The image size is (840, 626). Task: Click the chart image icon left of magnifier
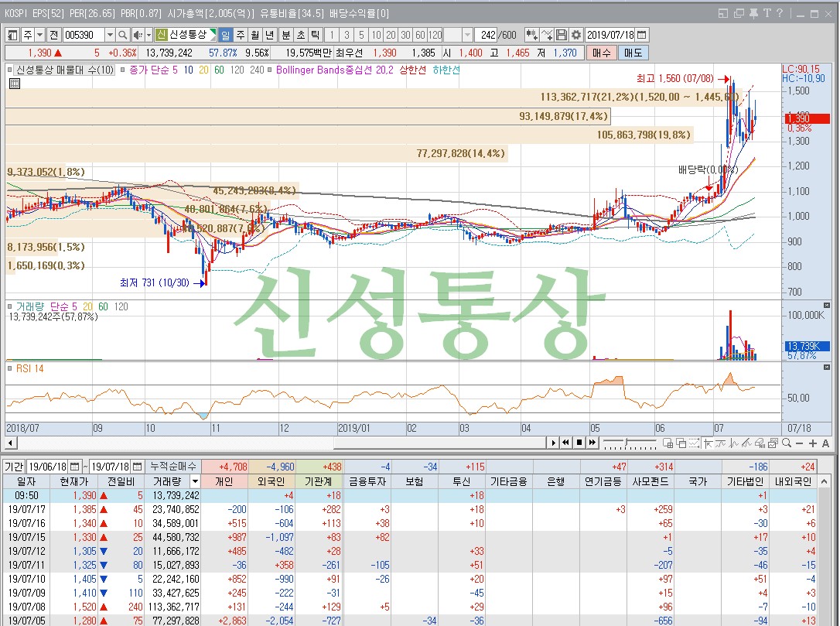point(773,443)
